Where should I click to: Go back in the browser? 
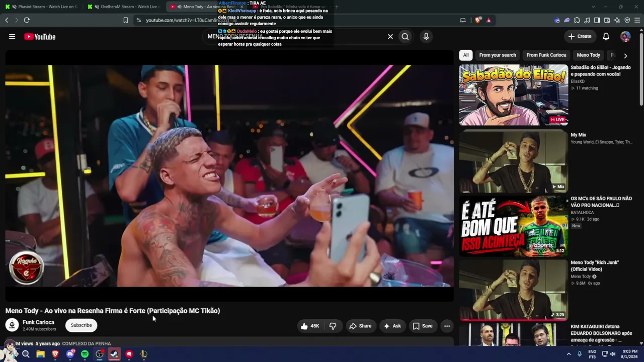click(7, 20)
